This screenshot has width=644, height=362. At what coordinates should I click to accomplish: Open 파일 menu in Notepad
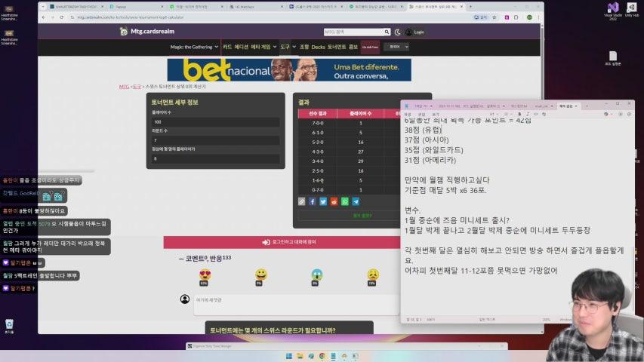(408, 114)
